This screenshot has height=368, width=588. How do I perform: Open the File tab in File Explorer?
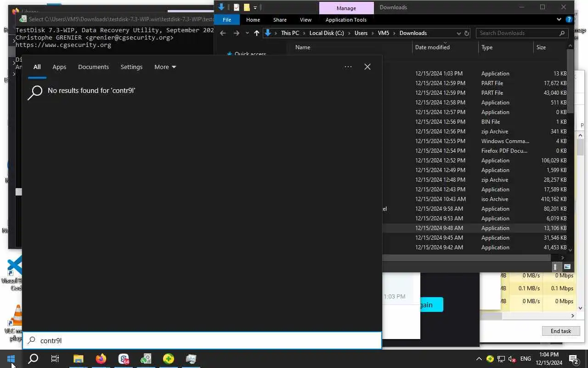pyautogui.click(x=227, y=20)
